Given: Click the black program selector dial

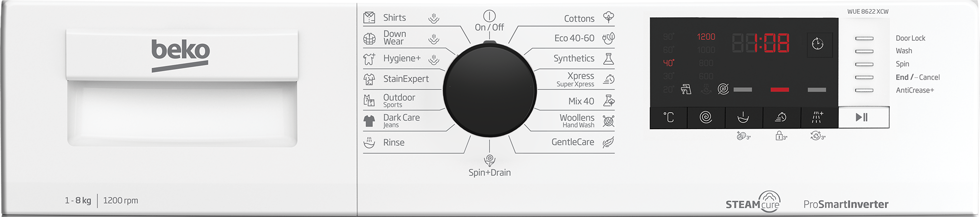Looking at the screenshot, I should [x=490, y=90].
